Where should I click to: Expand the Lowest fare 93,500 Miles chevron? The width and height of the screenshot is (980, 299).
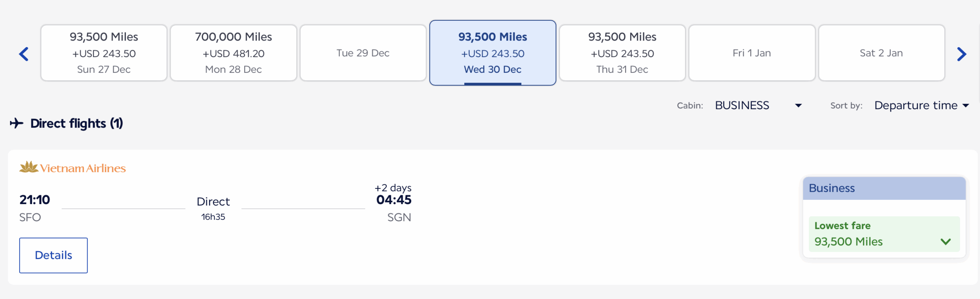coord(946,242)
